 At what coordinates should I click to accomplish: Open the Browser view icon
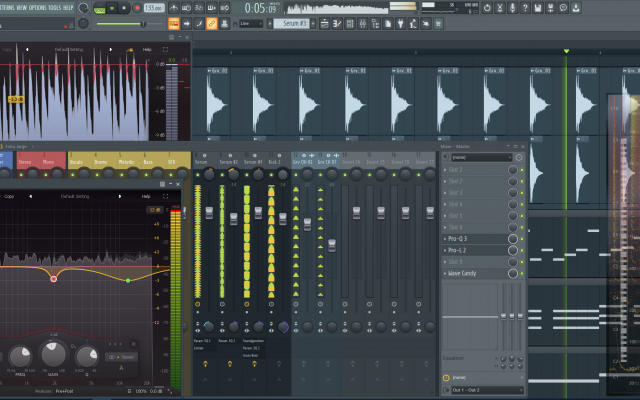375,24
